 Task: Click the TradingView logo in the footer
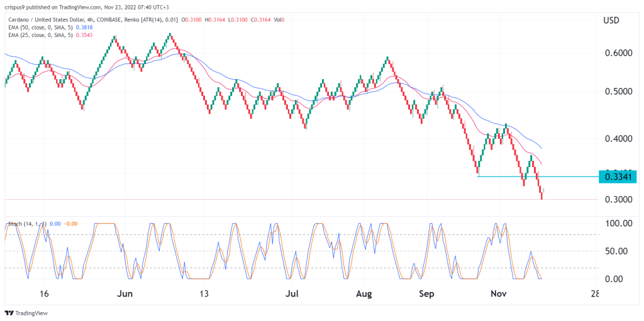tap(26, 313)
